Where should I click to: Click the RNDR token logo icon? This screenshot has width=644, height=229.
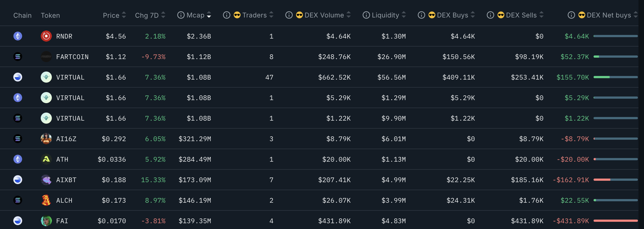click(46, 36)
